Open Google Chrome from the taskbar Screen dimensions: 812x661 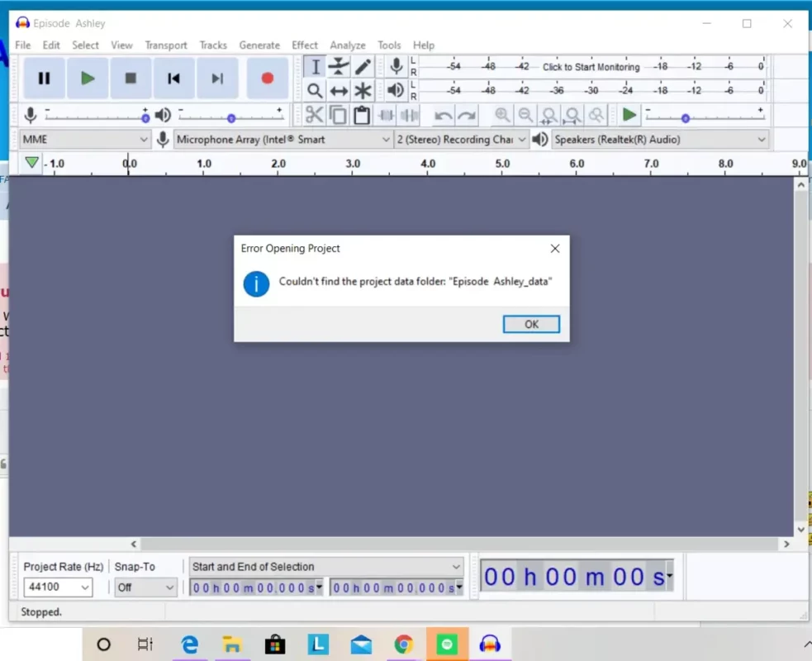[x=403, y=644]
